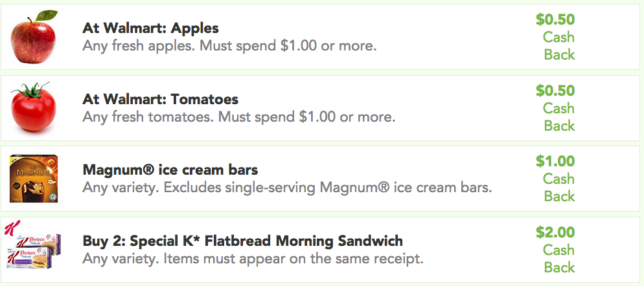The width and height of the screenshot is (644, 286).
Task: Click 'Items must appear on the same receipt' text
Action: coord(293,259)
